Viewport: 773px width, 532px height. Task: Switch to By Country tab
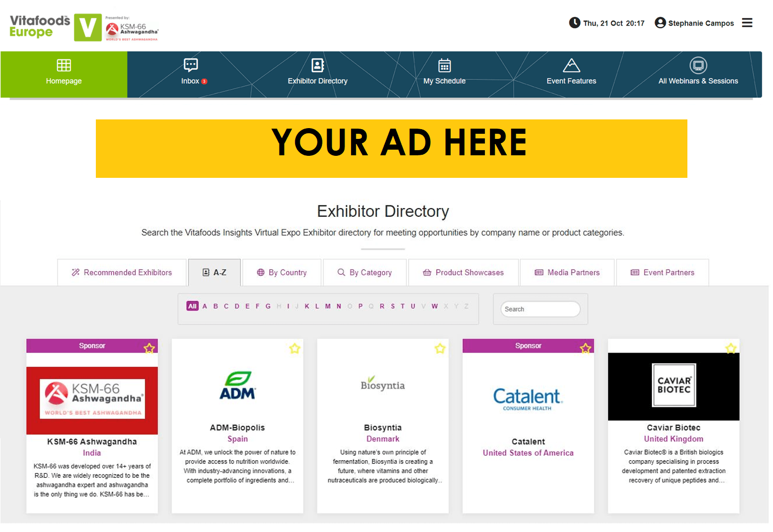282,272
